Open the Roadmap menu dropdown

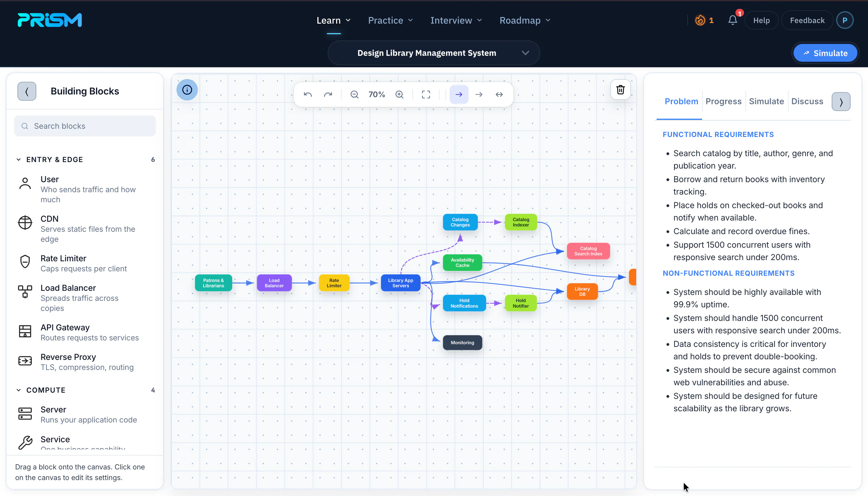pyautogui.click(x=525, y=20)
